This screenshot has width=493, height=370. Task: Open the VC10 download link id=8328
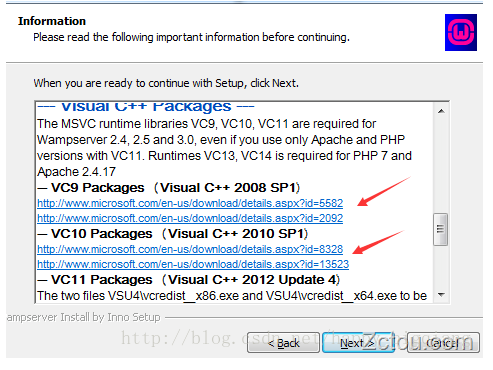(190, 249)
